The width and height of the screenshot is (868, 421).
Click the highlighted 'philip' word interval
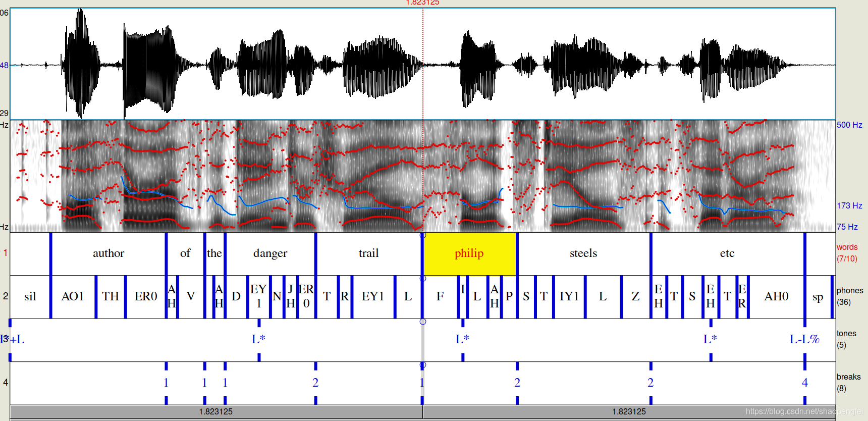click(469, 253)
